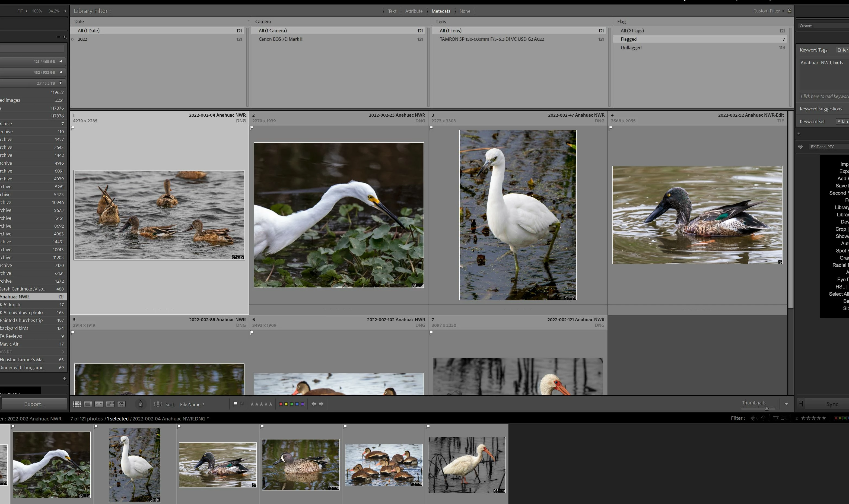Screen dimensions: 849x504
Task: Select the ibis thumbnail in filmstrip
Action: 467,465
